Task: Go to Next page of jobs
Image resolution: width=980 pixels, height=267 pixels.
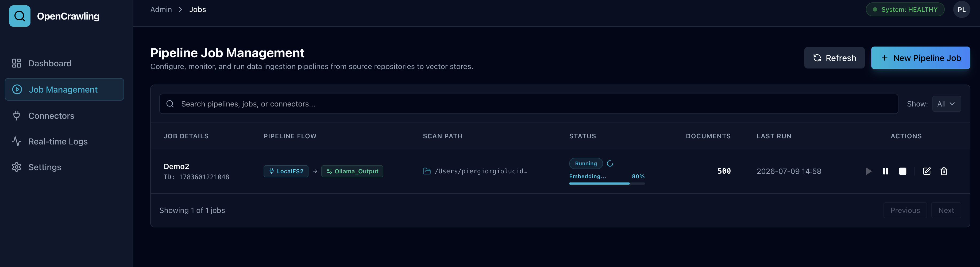Action: (946, 211)
